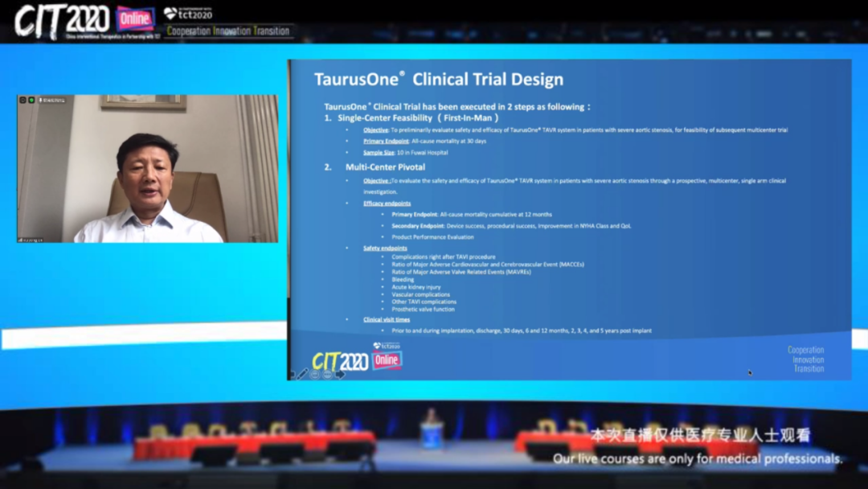Click the microphone label in webcam window

click(x=52, y=101)
